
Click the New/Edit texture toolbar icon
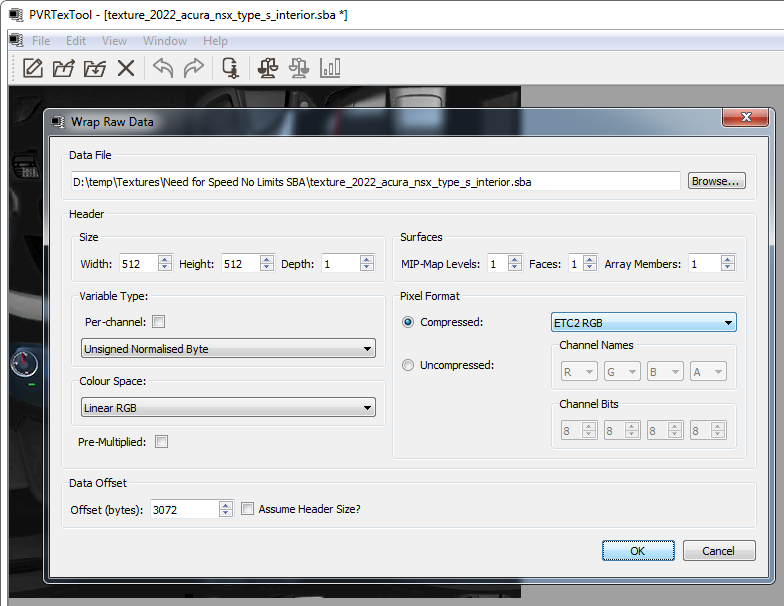(x=33, y=68)
